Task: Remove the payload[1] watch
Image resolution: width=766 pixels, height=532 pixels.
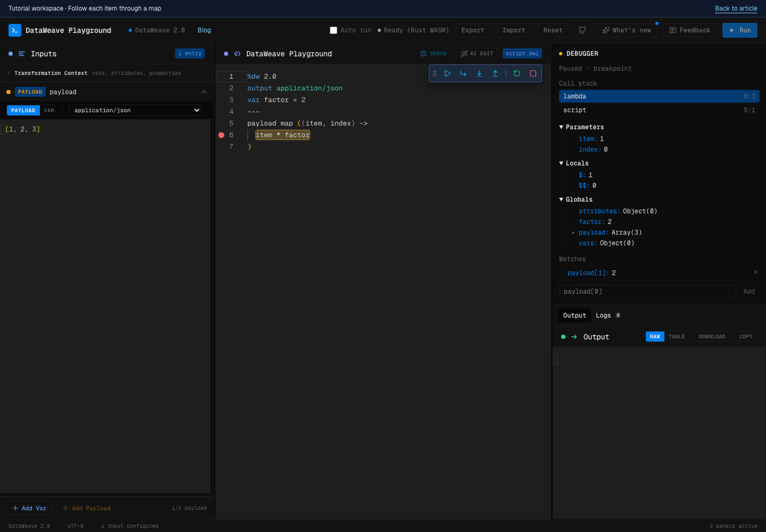Action: click(x=756, y=272)
